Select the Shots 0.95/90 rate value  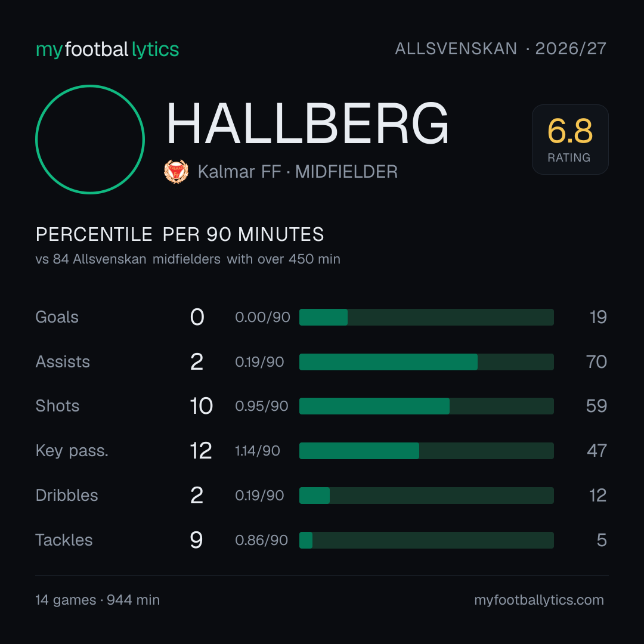(x=262, y=406)
